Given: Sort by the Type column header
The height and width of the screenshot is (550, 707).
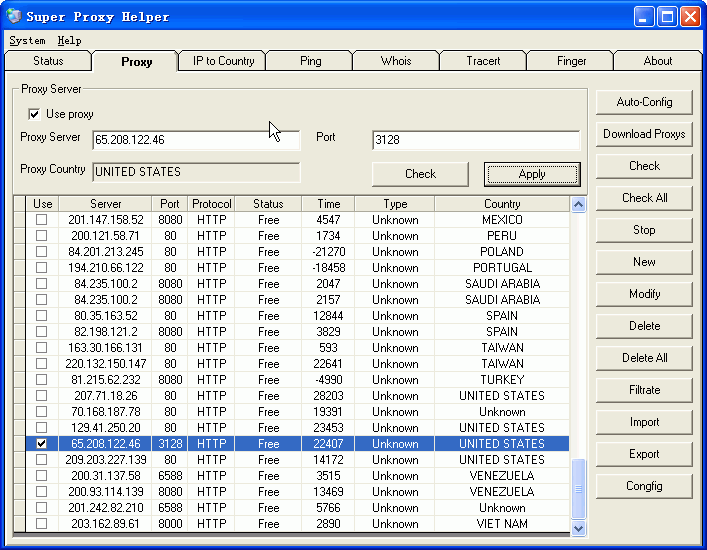Looking at the screenshot, I should coord(395,204).
